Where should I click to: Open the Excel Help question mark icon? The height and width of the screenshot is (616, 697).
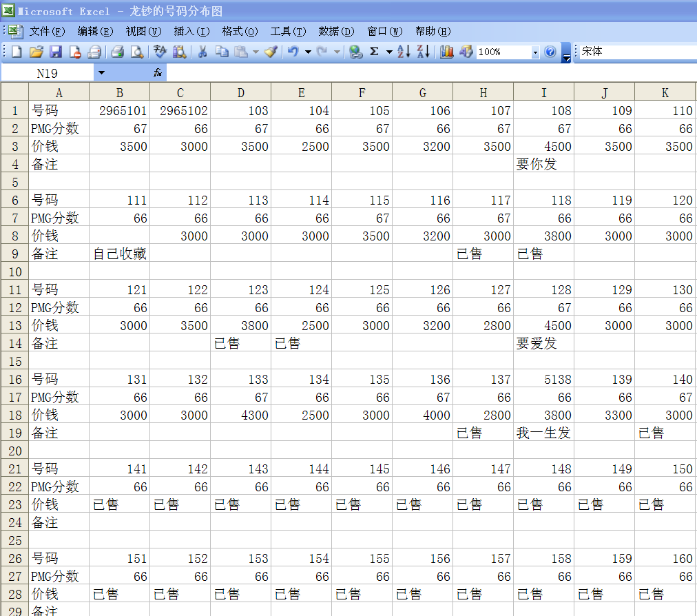550,52
